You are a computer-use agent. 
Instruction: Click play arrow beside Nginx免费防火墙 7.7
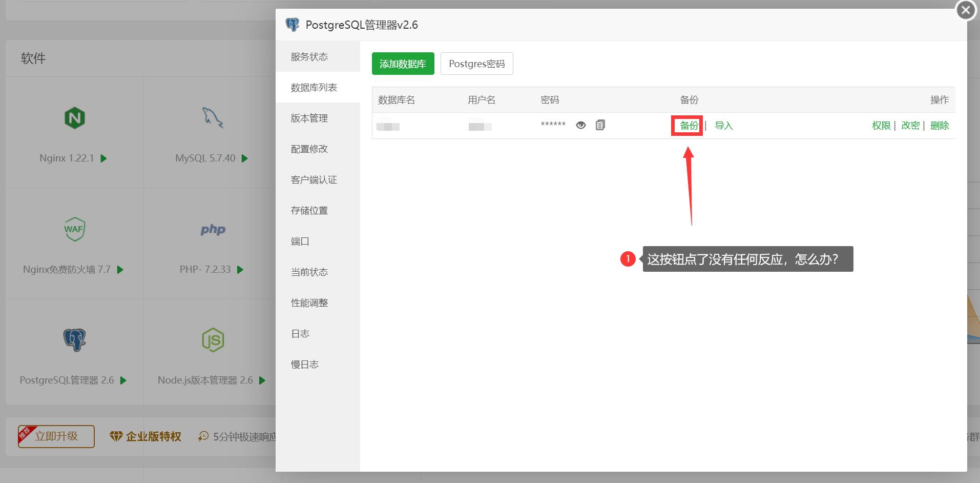pos(120,270)
